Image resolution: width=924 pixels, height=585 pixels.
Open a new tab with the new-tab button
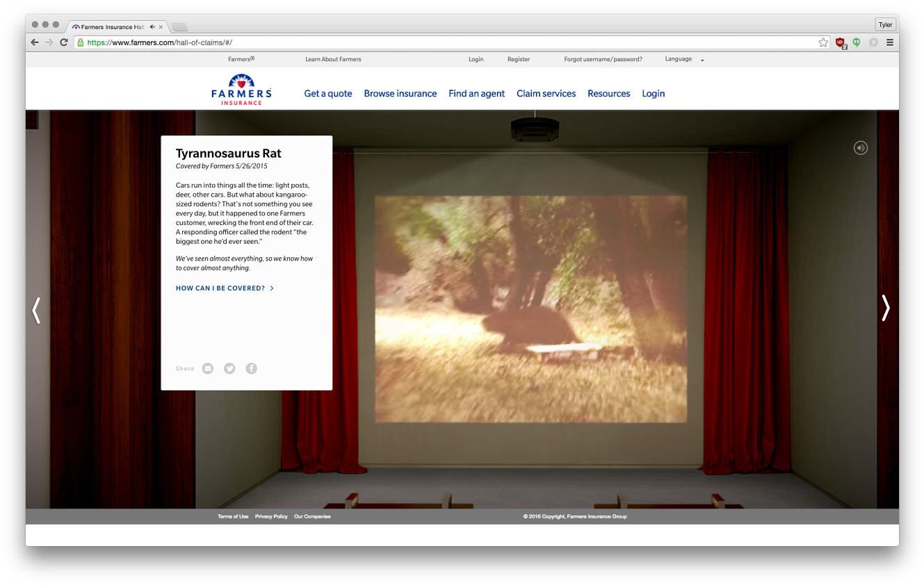179,27
